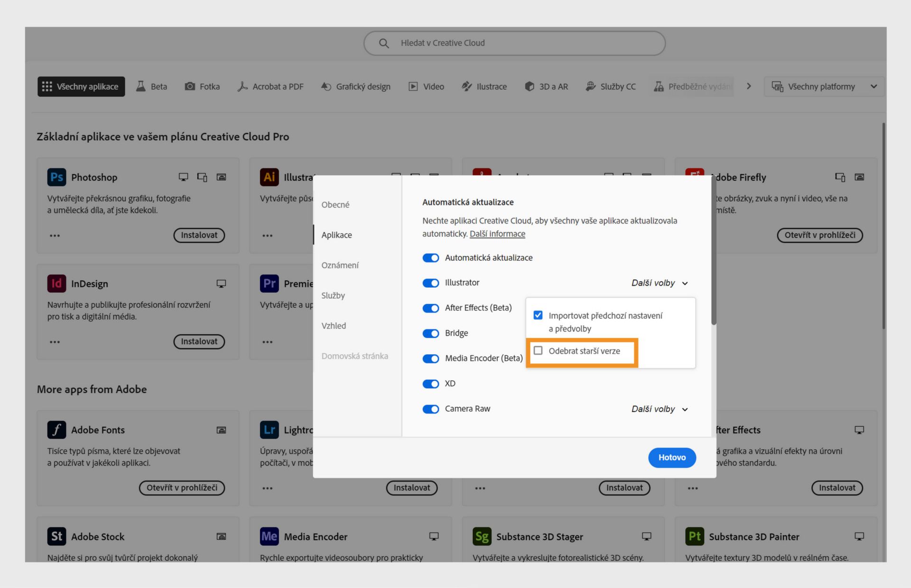This screenshot has height=588, width=911.
Task: Click the InDesign app icon
Action: click(56, 284)
